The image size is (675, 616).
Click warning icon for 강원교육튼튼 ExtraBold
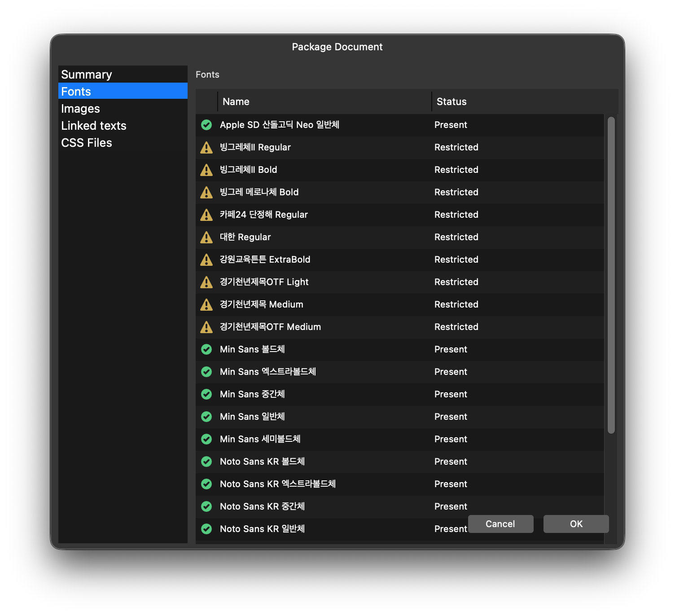click(x=206, y=260)
